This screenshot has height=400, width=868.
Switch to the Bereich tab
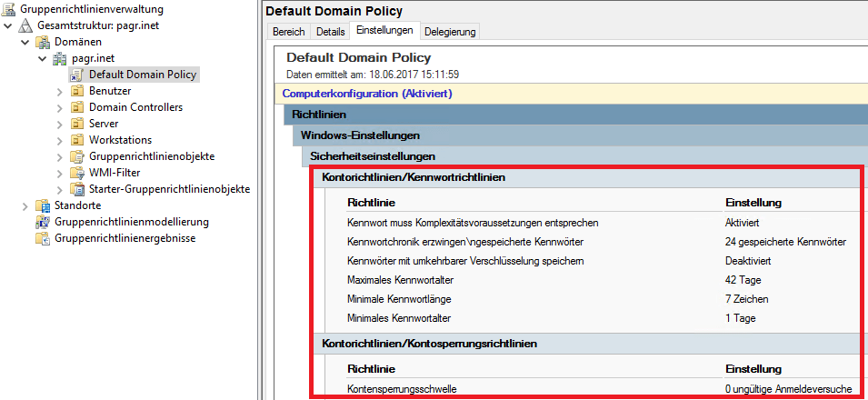point(288,32)
